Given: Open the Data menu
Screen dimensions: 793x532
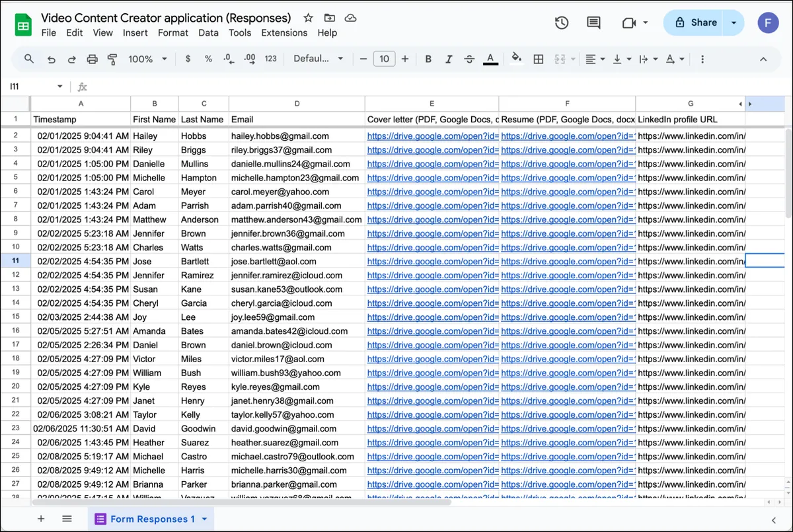Looking at the screenshot, I should pos(208,32).
